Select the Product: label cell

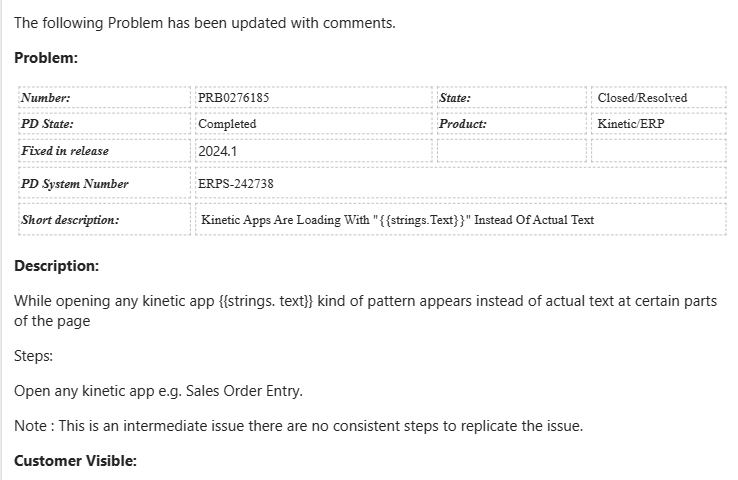coord(463,124)
